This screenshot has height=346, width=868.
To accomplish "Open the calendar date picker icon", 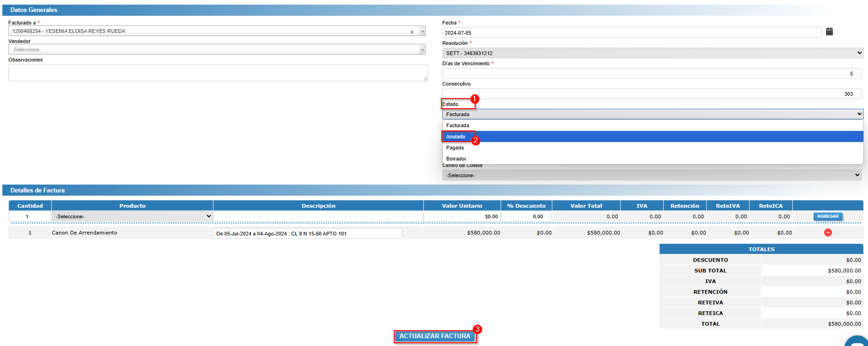I will click(x=829, y=31).
